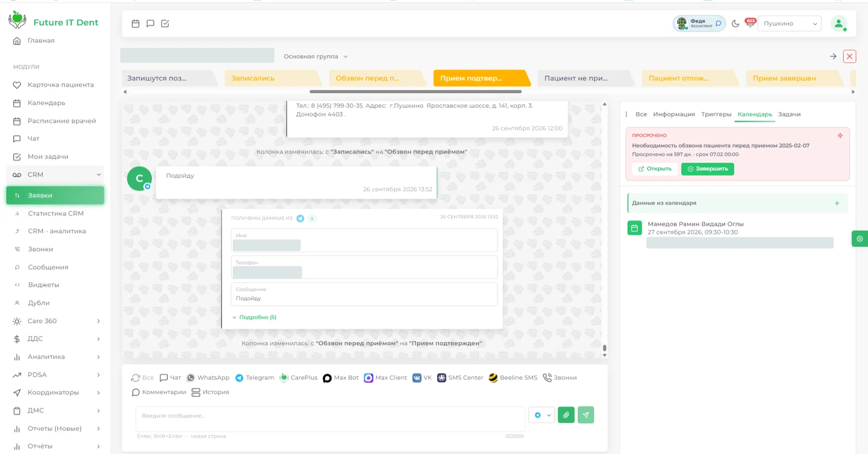Open the tasks checkmark icon in the top toolbar
Image resolution: width=868 pixels, height=454 pixels.
(x=165, y=23)
